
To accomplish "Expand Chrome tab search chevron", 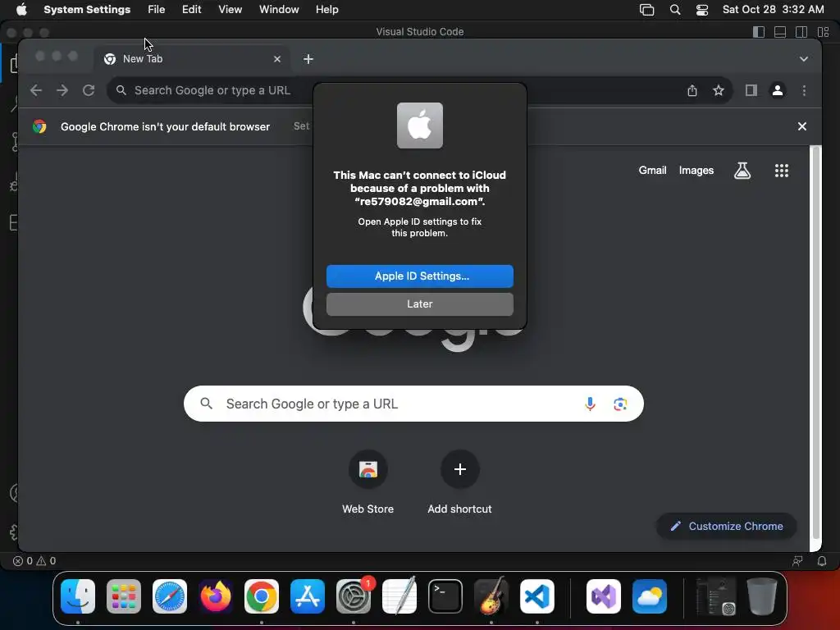I will [804, 59].
